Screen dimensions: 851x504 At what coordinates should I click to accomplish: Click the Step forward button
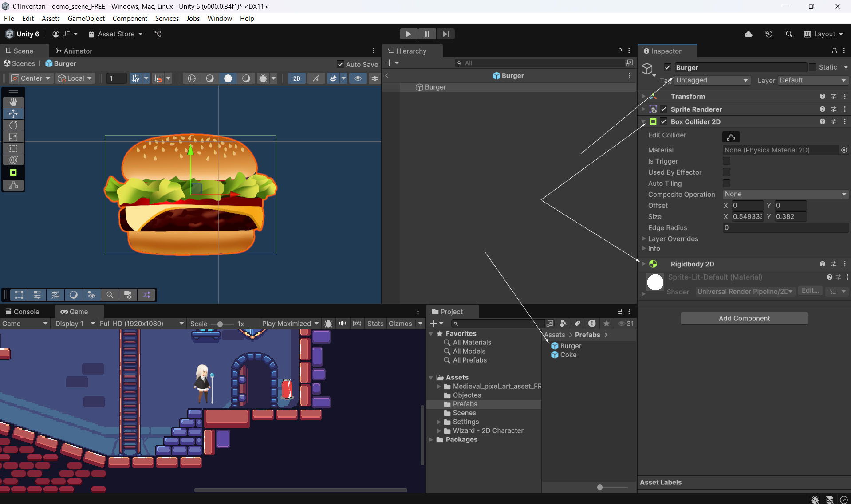pyautogui.click(x=445, y=34)
